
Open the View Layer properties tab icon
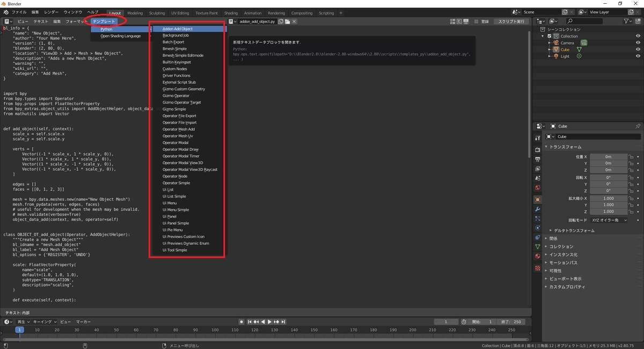538,169
